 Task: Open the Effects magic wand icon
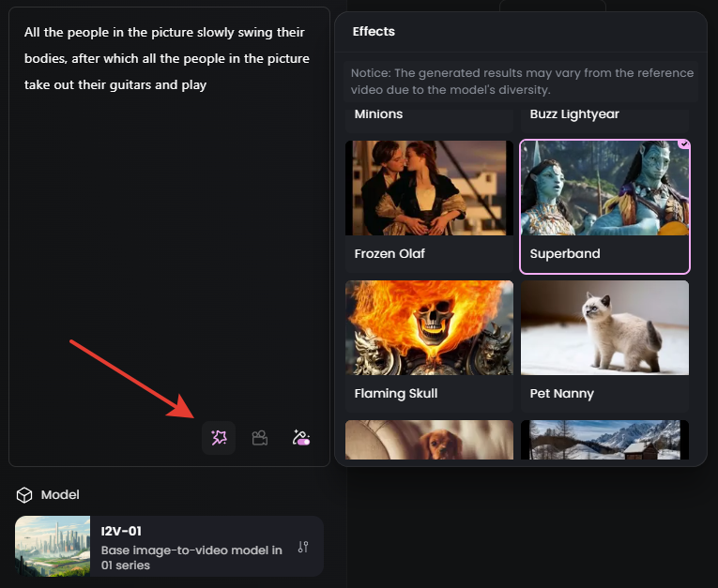click(x=219, y=438)
